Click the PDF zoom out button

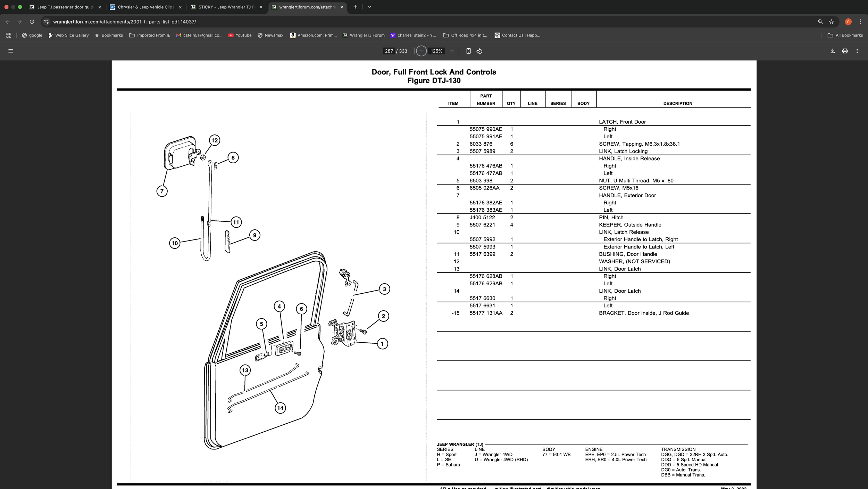pyautogui.click(x=421, y=51)
